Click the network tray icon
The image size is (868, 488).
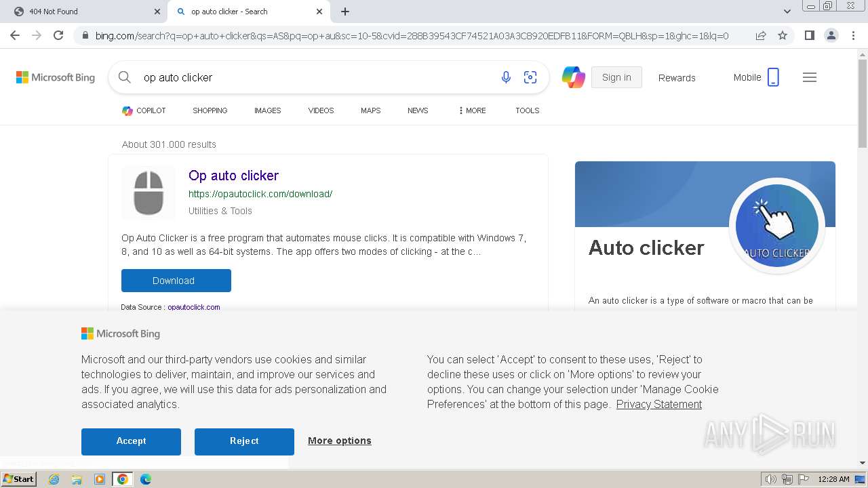tap(787, 479)
